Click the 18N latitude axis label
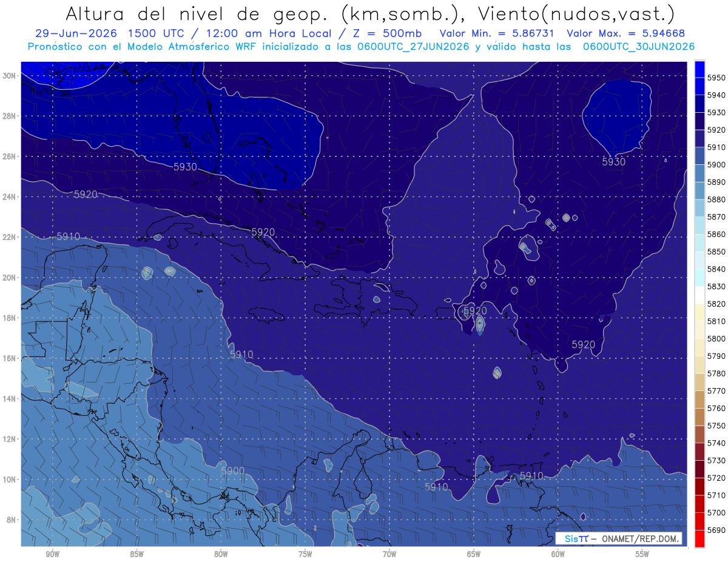This screenshot has height=562, width=728. pos(8,318)
